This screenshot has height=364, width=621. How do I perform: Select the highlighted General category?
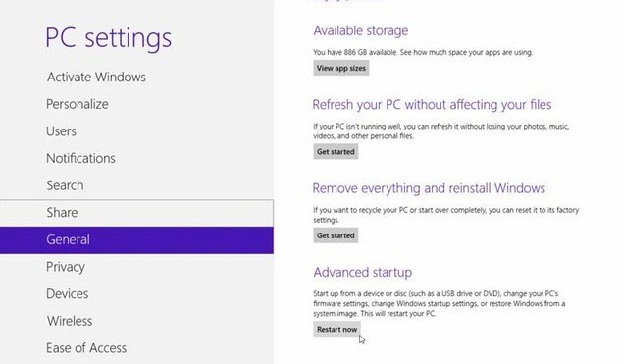[136, 240]
